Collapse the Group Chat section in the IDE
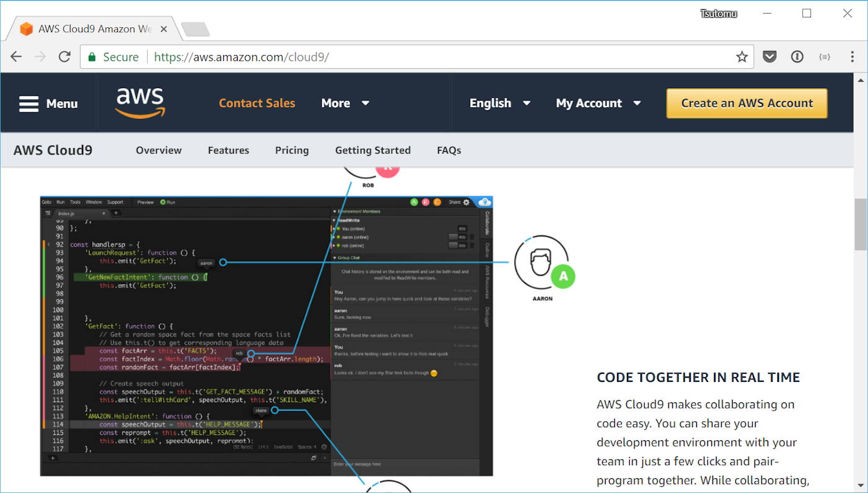The width and height of the screenshot is (868, 493). pos(334,257)
